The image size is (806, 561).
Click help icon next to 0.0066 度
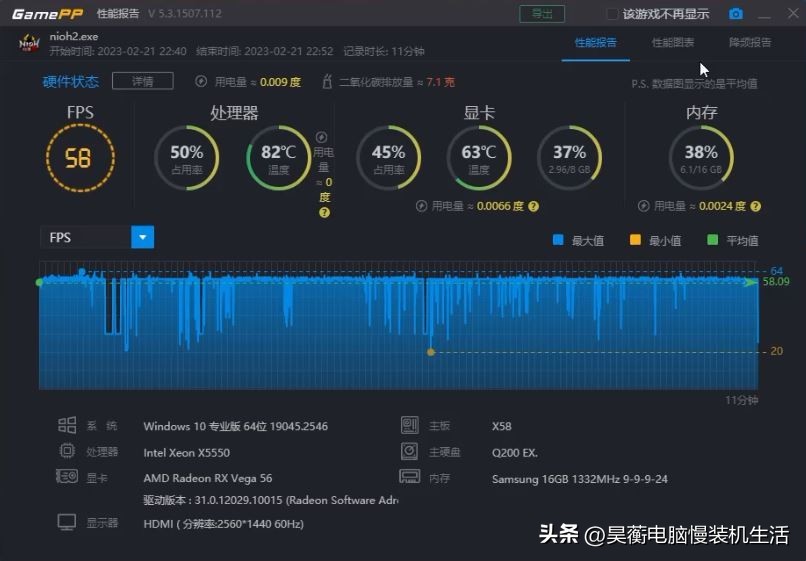pyautogui.click(x=534, y=206)
